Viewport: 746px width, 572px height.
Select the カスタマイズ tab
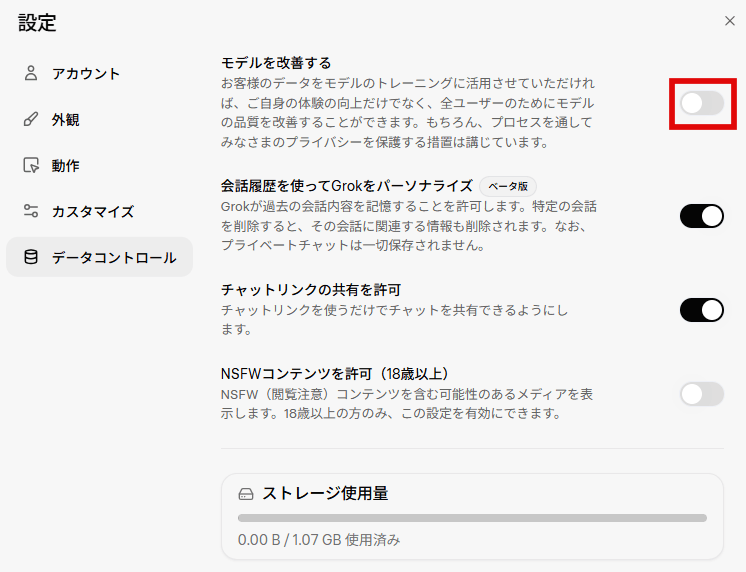click(93, 212)
